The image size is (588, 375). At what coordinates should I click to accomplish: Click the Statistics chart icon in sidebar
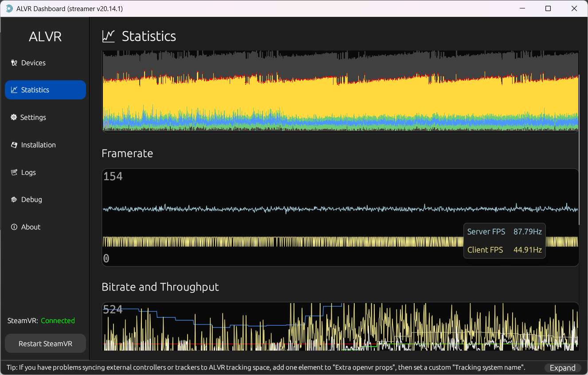click(x=14, y=90)
